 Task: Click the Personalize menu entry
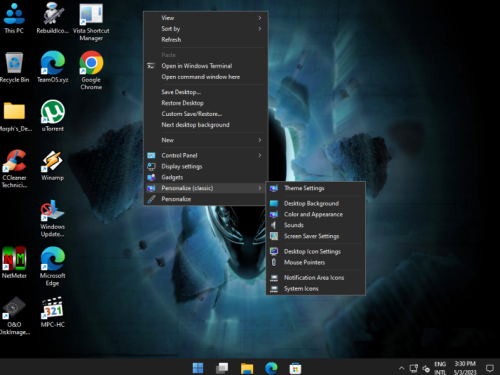click(206, 199)
